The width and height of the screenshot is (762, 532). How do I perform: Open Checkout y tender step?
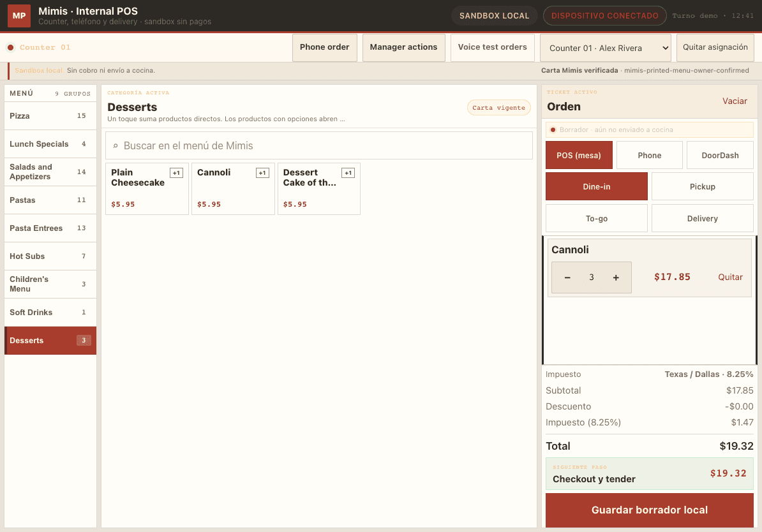(649, 473)
